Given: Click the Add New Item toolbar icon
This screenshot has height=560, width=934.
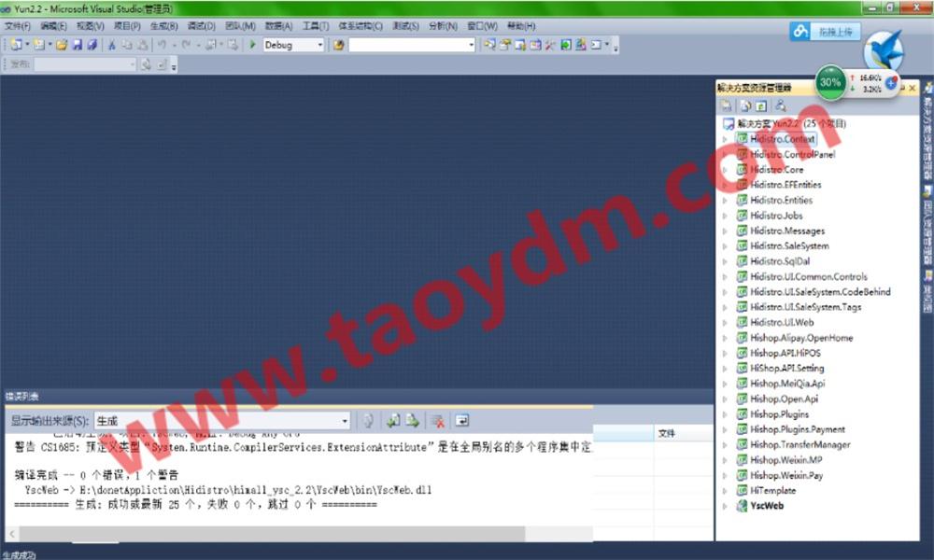Looking at the screenshot, I should click(38, 45).
